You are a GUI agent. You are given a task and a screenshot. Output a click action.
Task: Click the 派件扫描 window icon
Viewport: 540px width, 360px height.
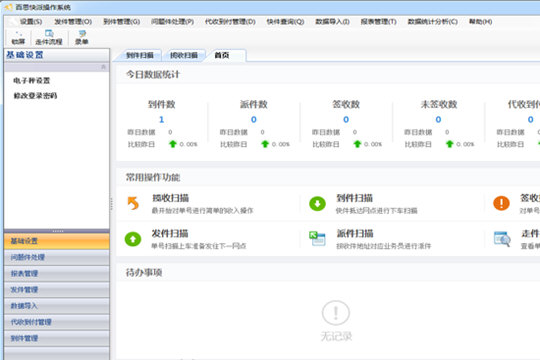pyautogui.click(x=317, y=239)
